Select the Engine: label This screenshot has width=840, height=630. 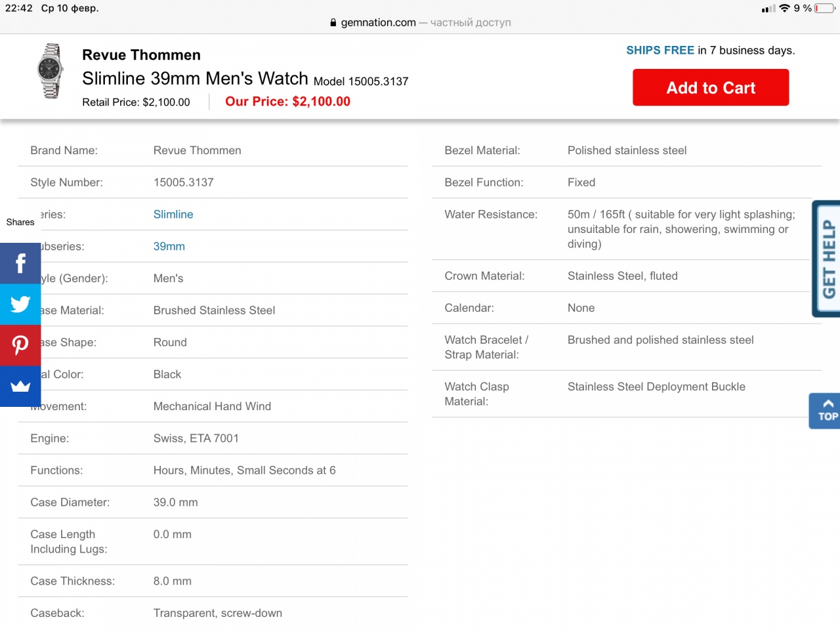click(x=50, y=438)
